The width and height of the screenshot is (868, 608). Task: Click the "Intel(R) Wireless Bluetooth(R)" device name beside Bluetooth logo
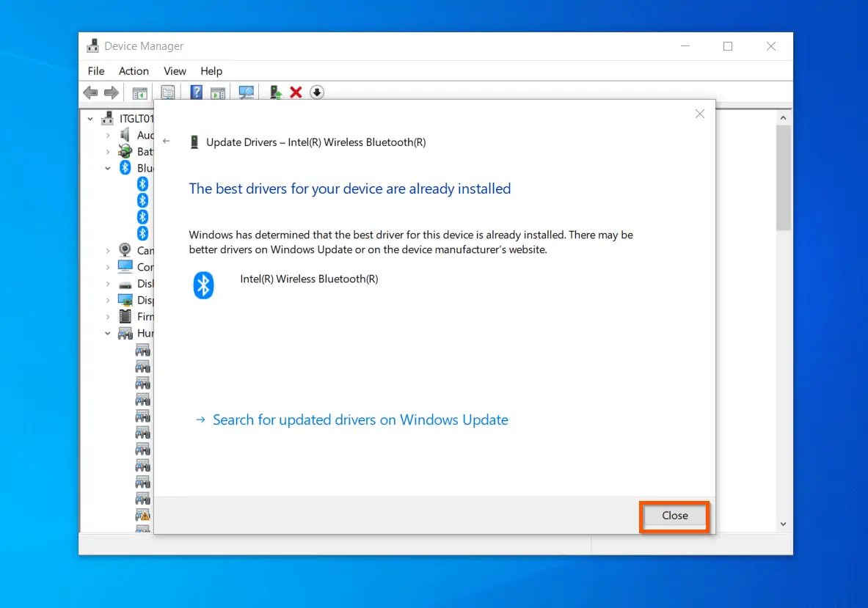[309, 279]
